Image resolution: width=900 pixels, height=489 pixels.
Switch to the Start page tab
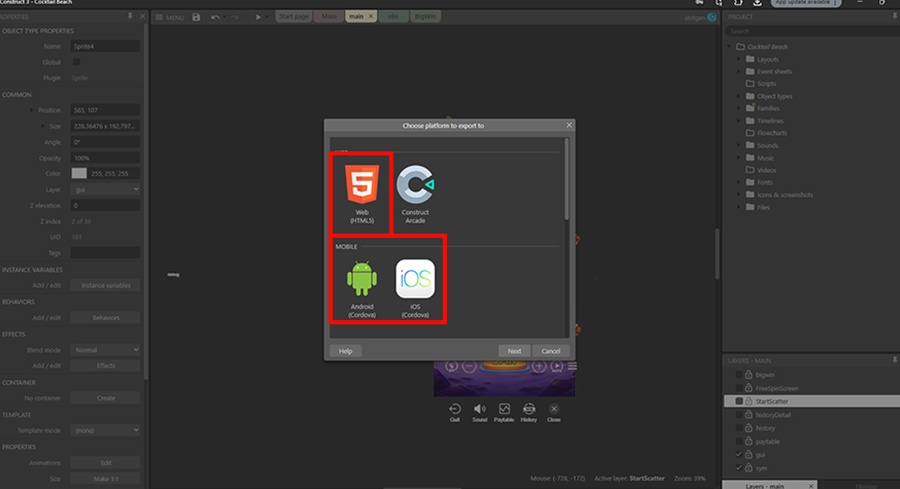click(293, 17)
